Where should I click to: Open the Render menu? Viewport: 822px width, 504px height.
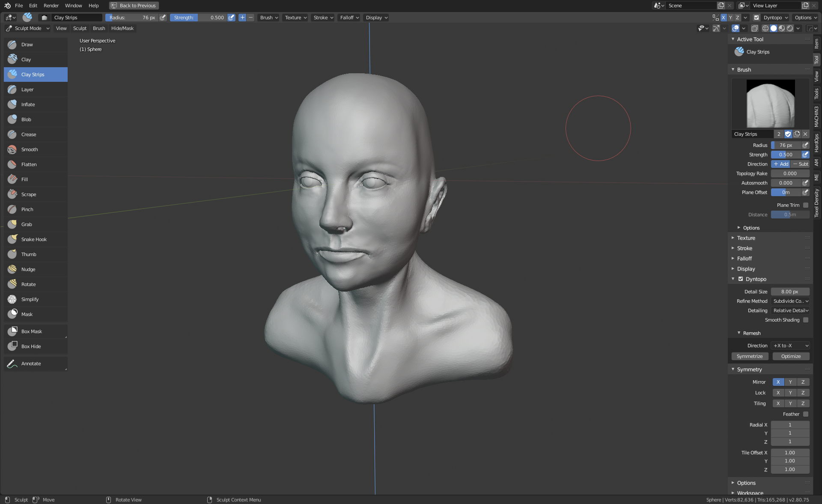coord(51,6)
